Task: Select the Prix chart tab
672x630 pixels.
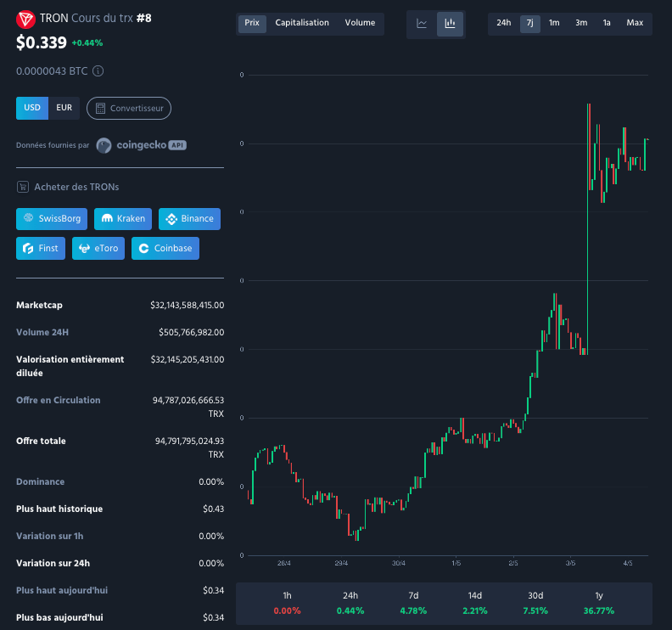Action: (x=252, y=23)
